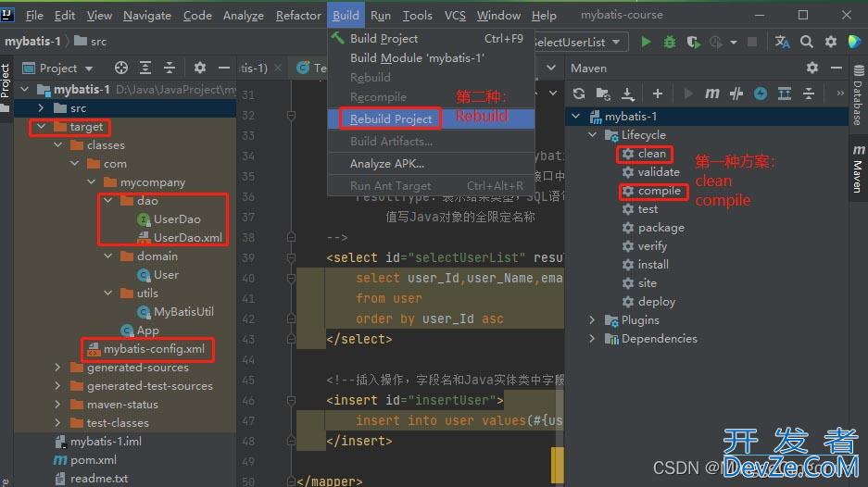The width and height of the screenshot is (868, 487).
Task: Collapse Lifecycle node in Maven
Action: pyautogui.click(x=592, y=134)
